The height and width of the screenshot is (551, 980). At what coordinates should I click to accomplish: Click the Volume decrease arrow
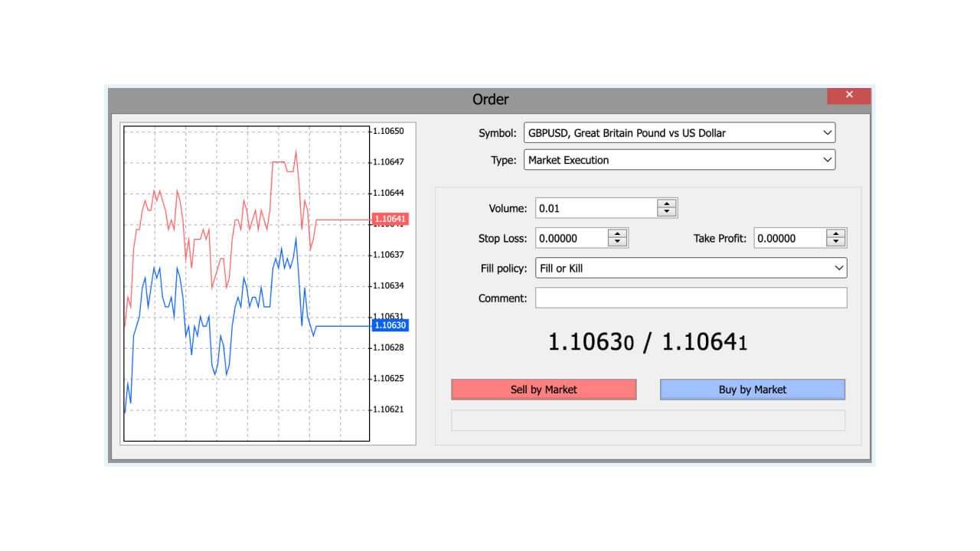coord(667,213)
